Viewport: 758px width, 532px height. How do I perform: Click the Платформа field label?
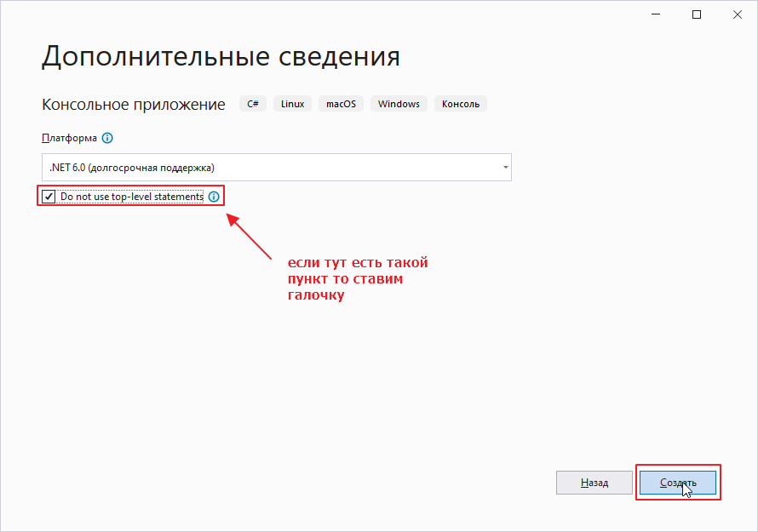click(x=69, y=138)
